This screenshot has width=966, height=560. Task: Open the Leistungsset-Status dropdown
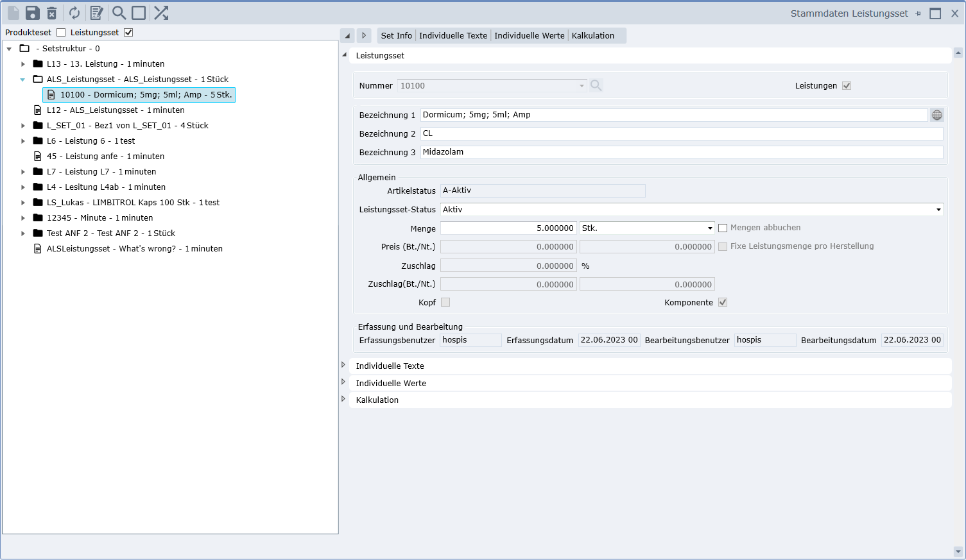(938, 210)
